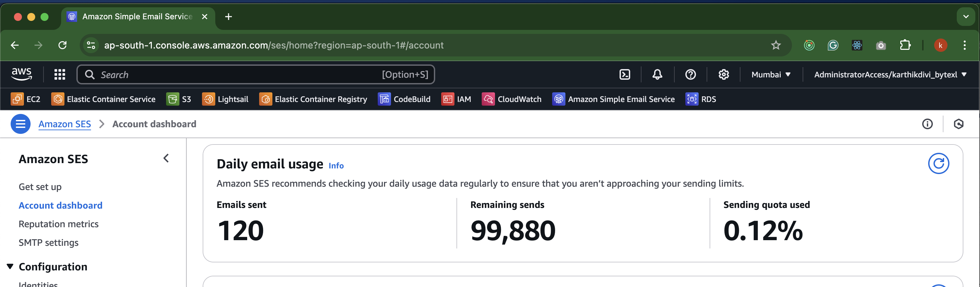Open the EC2 shortcut in favorites bar
This screenshot has height=287, width=980.
pos(26,99)
